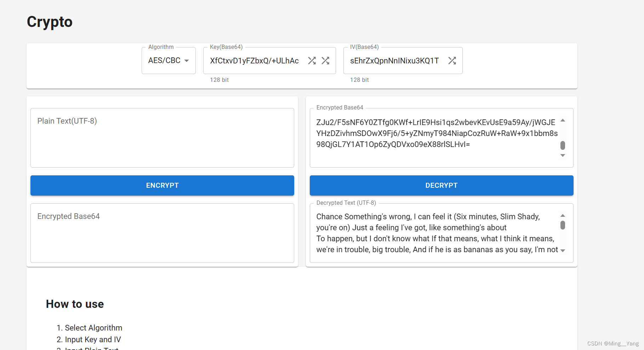Generate a random Key using the first shuffle icon
Image resolution: width=644 pixels, height=350 pixels.
tap(312, 61)
